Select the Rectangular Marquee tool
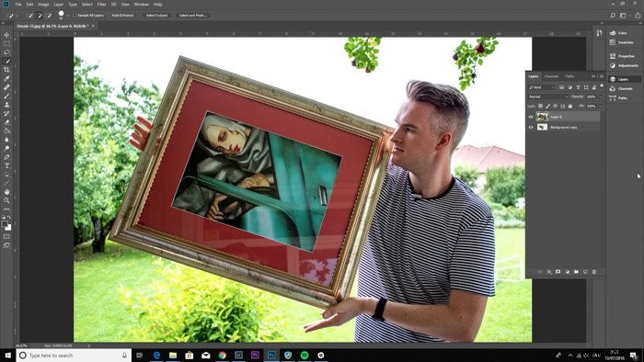This screenshot has height=362, width=644. click(6, 43)
